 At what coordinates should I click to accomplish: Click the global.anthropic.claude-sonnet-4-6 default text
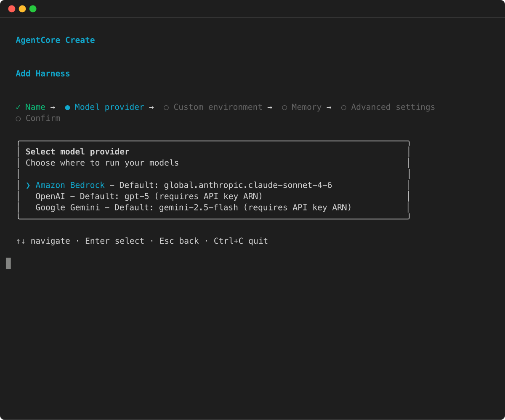pyautogui.click(x=248, y=185)
